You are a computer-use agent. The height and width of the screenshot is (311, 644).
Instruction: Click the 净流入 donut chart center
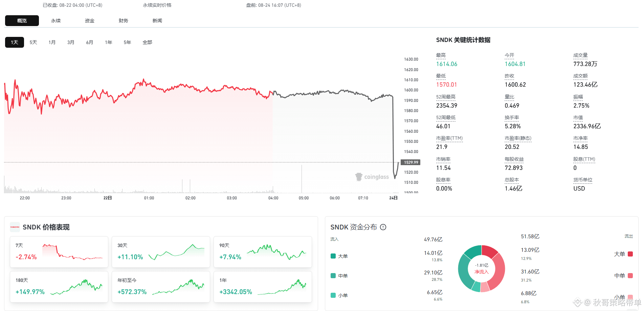[x=482, y=269]
